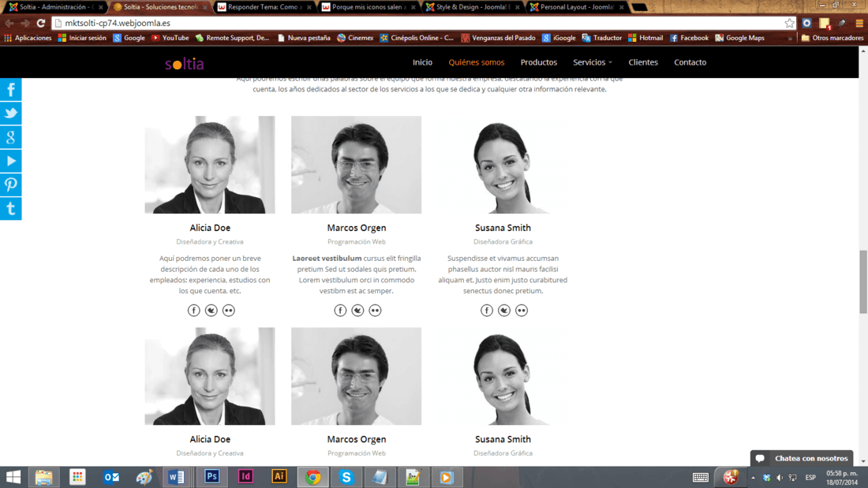Click the page vertical scrollbar thumb
868x488 pixels.
[863, 281]
